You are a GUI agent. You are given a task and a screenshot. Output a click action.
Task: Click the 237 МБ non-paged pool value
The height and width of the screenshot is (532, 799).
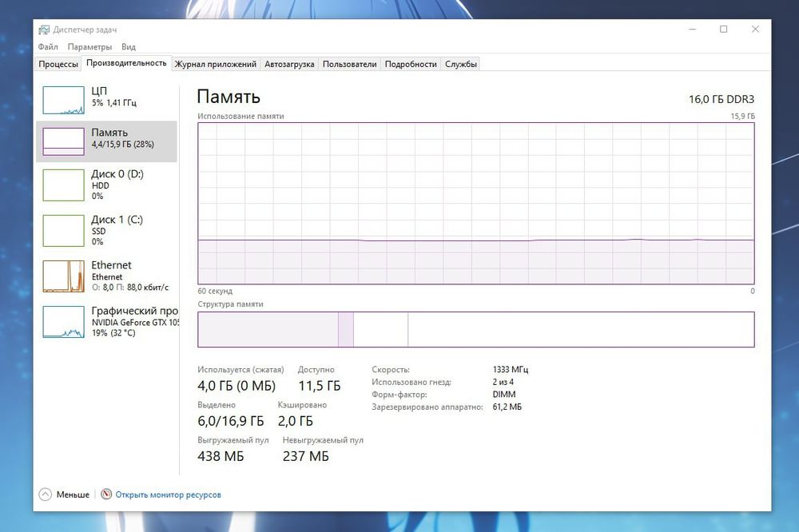pos(306,456)
